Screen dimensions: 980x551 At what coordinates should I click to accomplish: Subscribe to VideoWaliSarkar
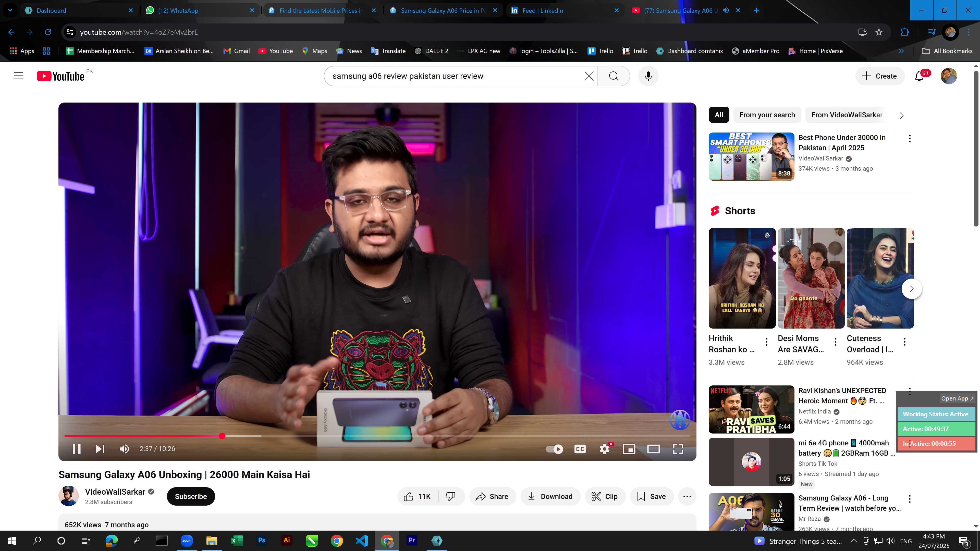191,497
